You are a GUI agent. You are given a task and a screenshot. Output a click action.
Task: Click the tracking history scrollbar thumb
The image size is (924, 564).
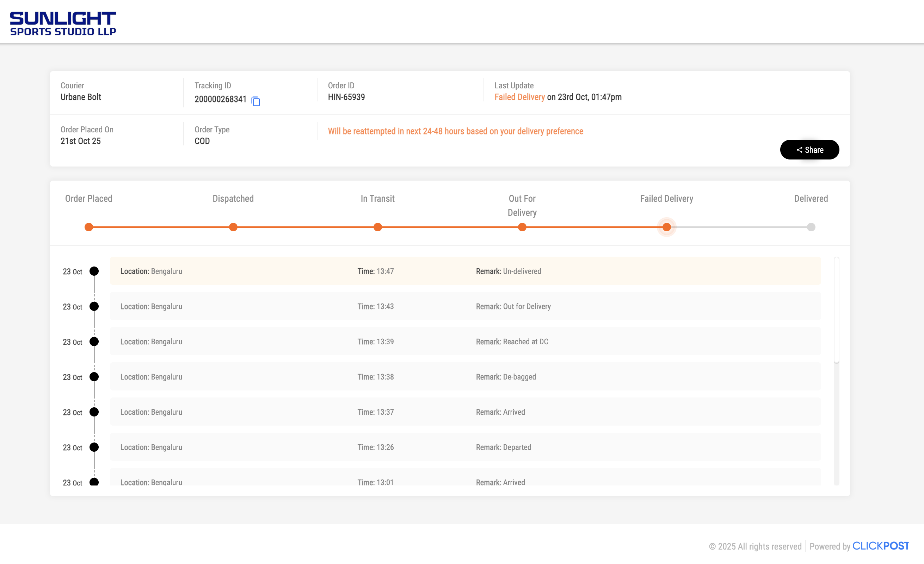(x=836, y=310)
